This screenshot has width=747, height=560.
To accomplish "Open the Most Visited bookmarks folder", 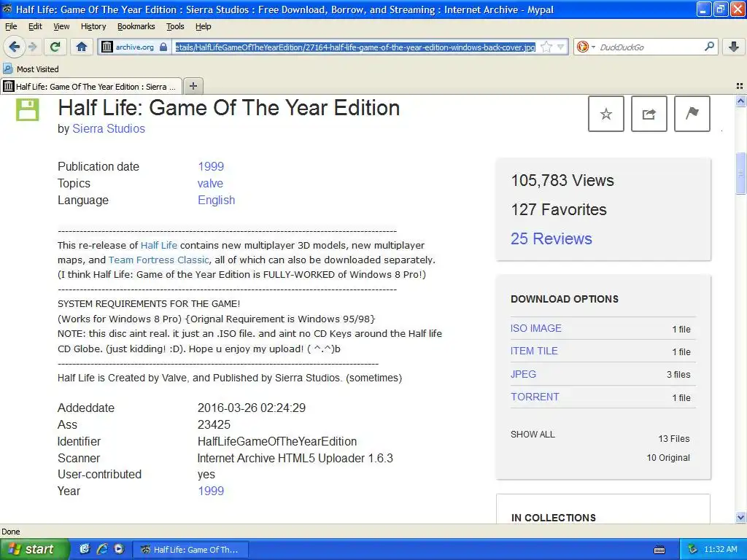I will point(31,69).
